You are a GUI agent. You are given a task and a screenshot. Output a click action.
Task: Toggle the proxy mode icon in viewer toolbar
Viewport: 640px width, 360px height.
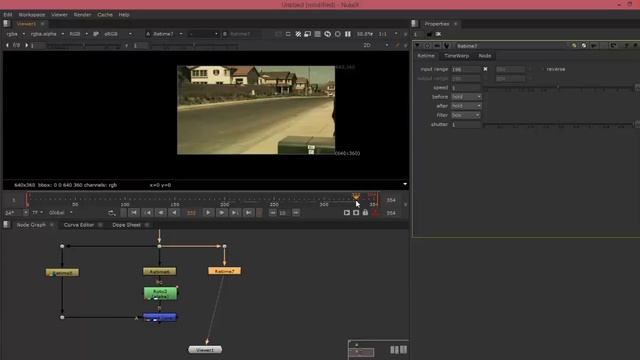[x=308, y=34]
